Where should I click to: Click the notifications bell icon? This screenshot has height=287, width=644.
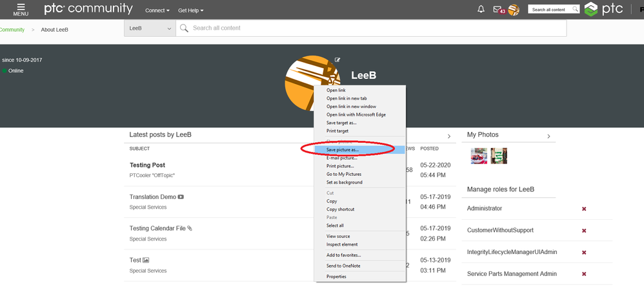coord(481,9)
